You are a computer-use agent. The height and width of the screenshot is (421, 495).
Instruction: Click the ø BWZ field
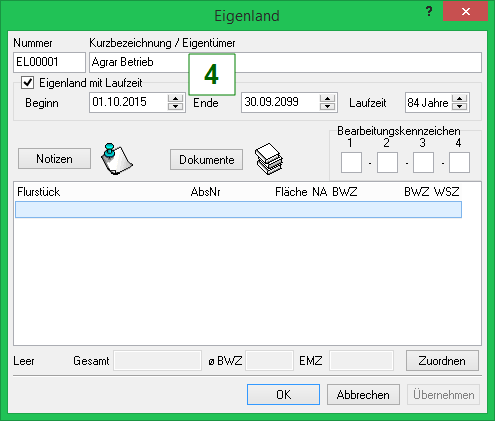pyautogui.click(x=269, y=360)
